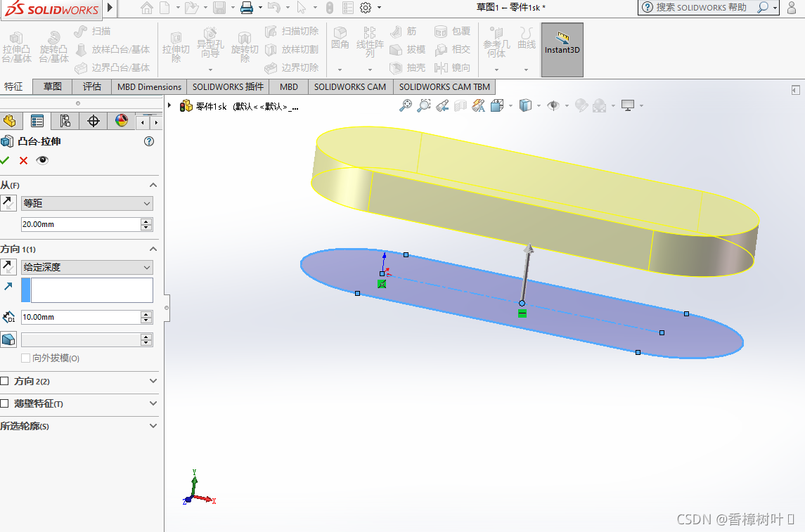Open the FeatureManager design tree tab
This screenshot has width=805, height=532.
pyautogui.click(x=10, y=121)
